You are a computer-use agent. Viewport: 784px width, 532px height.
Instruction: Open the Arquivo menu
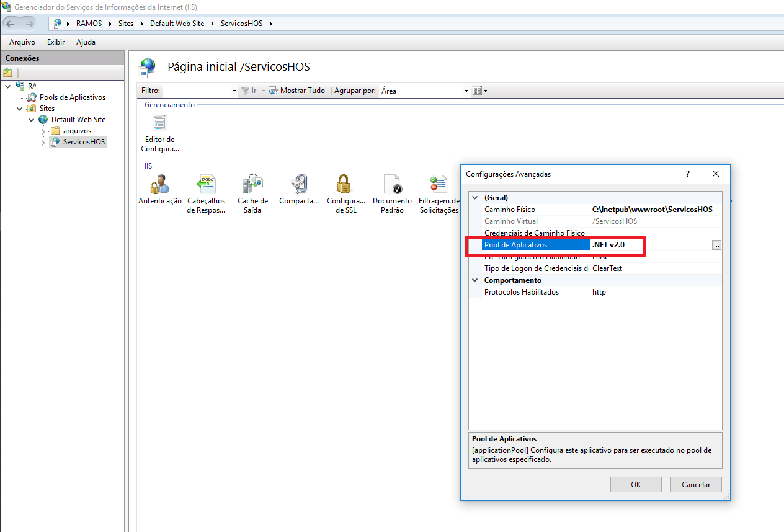22,42
